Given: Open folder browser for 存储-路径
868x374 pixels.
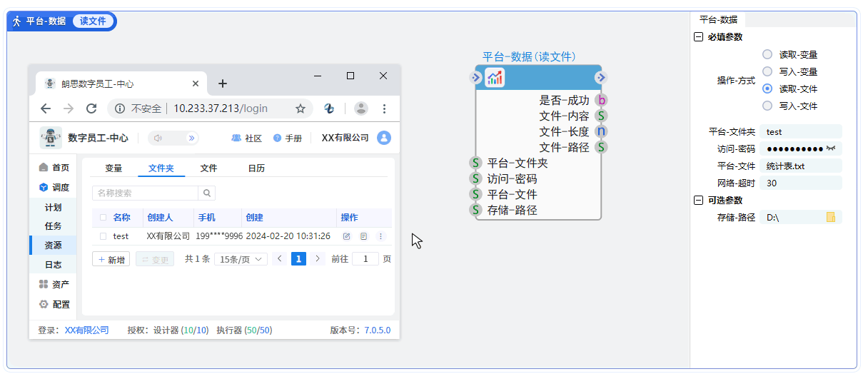Looking at the screenshot, I should point(830,217).
